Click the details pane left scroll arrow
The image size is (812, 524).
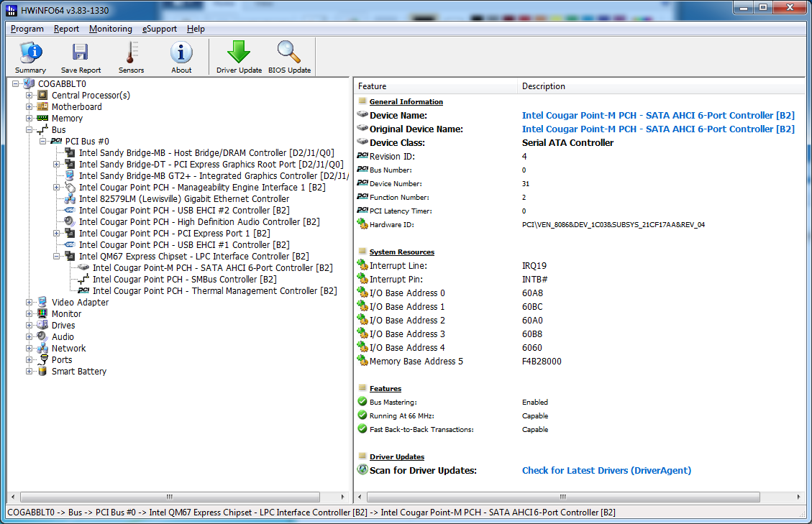click(x=360, y=497)
